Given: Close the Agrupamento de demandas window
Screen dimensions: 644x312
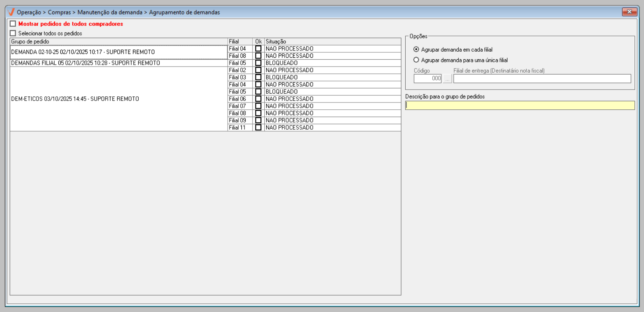Looking at the screenshot, I should click(629, 12).
